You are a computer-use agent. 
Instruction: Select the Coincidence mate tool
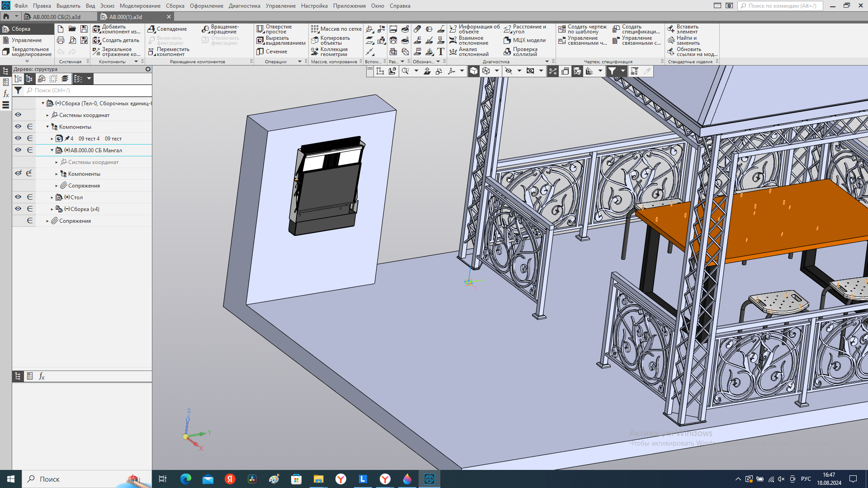point(151,29)
